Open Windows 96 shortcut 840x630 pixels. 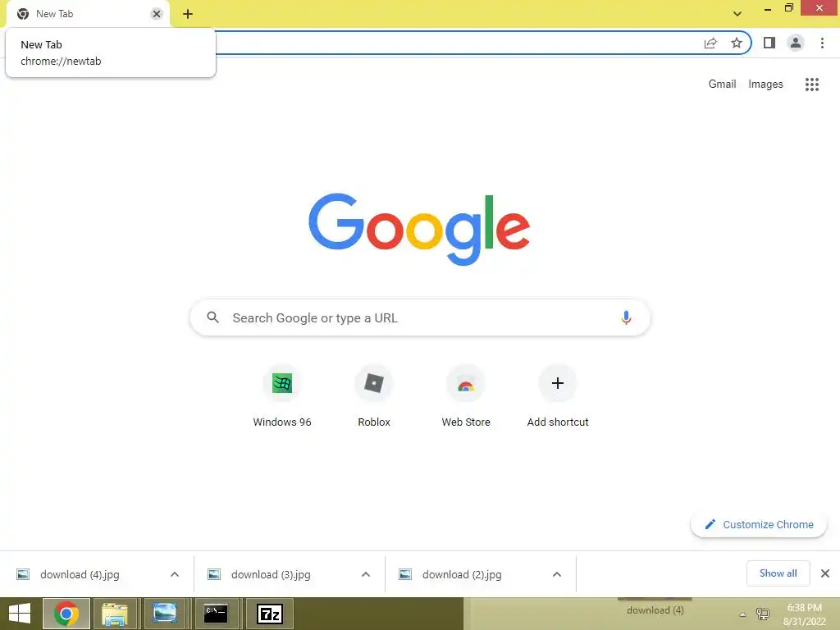(x=282, y=396)
